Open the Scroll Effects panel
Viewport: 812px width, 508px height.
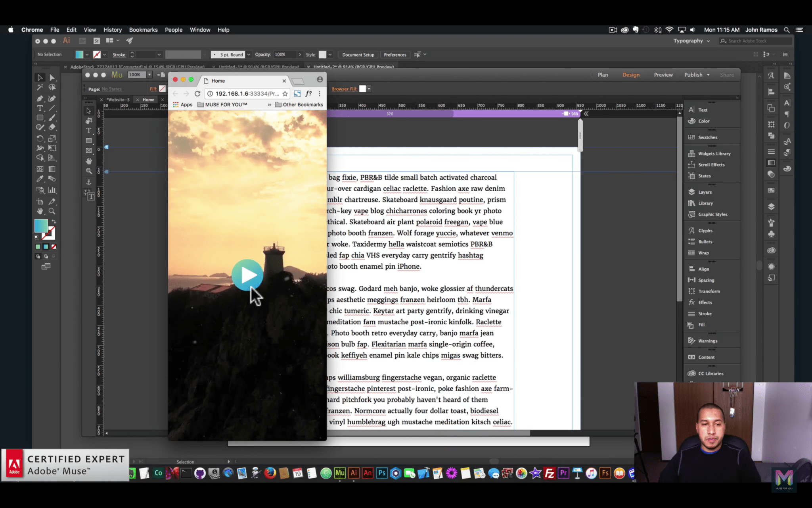[711, 165]
